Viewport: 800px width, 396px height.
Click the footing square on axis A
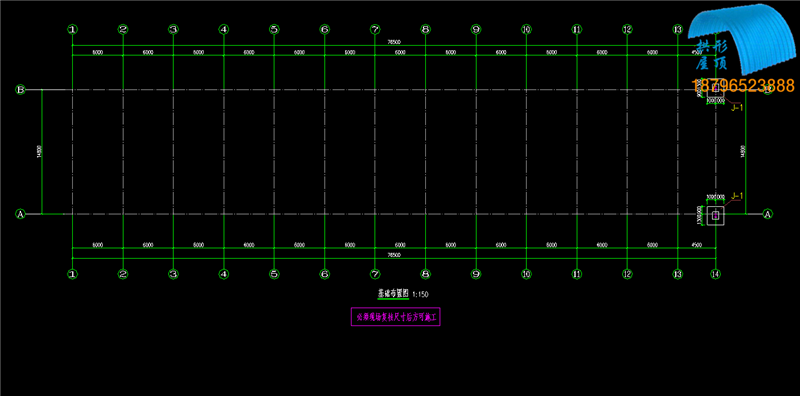716,215
